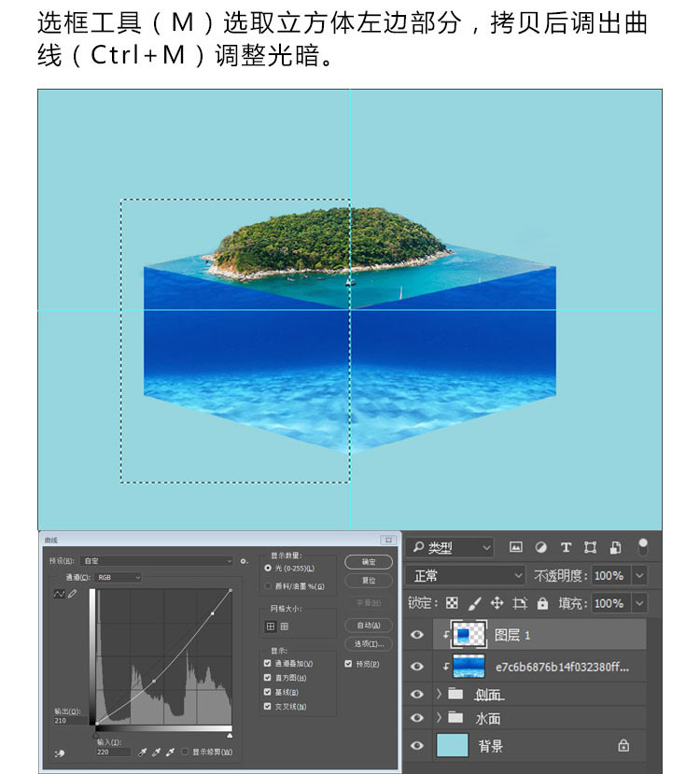Open the 预设 preset dropdown
Viewport: 700px width, 774px height.
(x=157, y=561)
